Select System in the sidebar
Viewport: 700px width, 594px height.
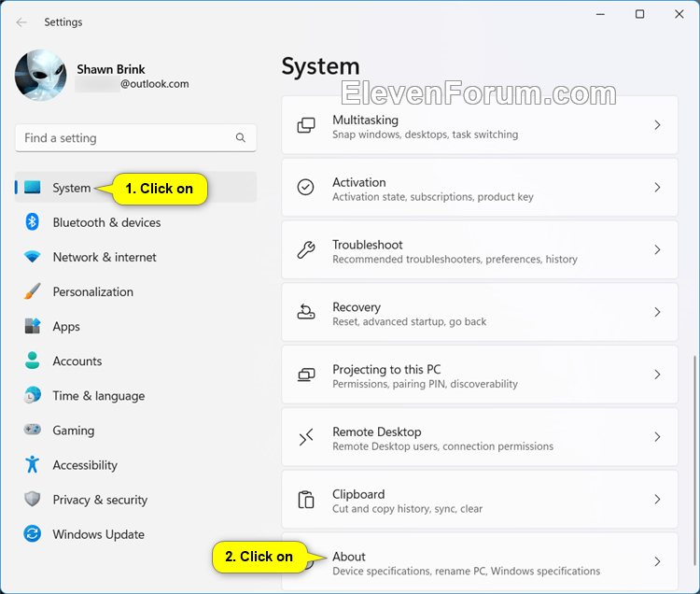coord(135,188)
